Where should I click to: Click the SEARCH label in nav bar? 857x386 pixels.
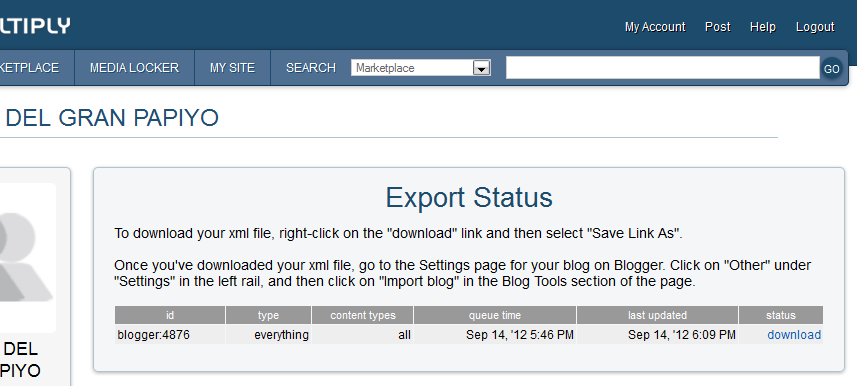pos(310,68)
